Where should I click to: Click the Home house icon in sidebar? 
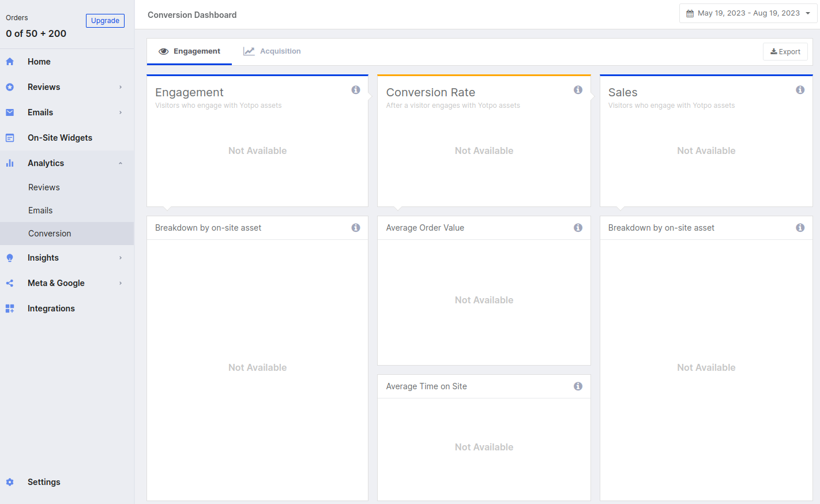coord(10,62)
